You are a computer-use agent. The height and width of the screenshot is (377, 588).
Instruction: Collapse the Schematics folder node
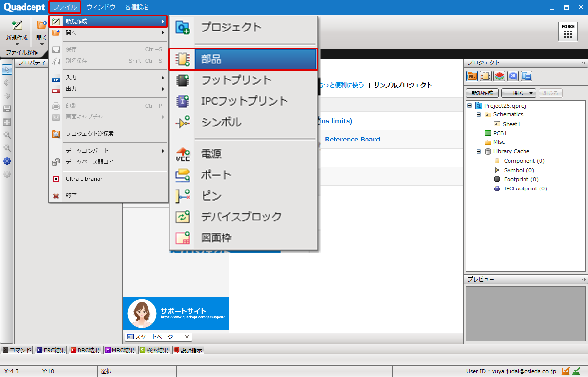479,115
